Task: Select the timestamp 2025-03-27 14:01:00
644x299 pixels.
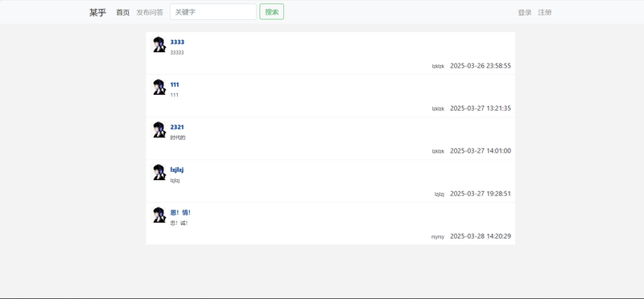Action: 481,151
